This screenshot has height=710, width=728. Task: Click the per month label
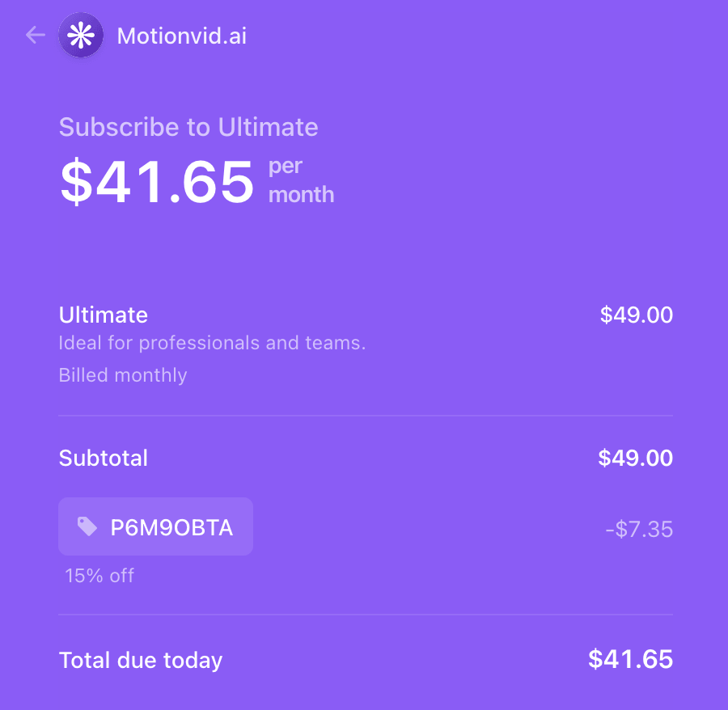point(300,180)
